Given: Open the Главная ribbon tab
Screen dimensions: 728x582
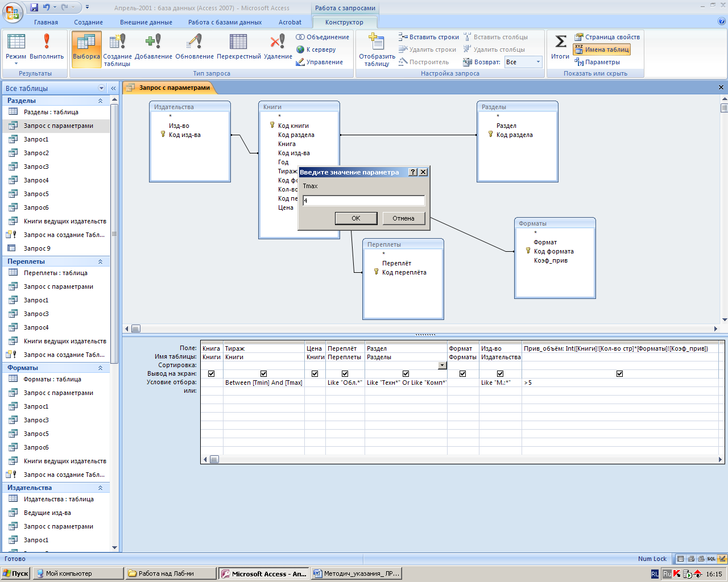Looking at the screenshot, I should tap(46, 22).
